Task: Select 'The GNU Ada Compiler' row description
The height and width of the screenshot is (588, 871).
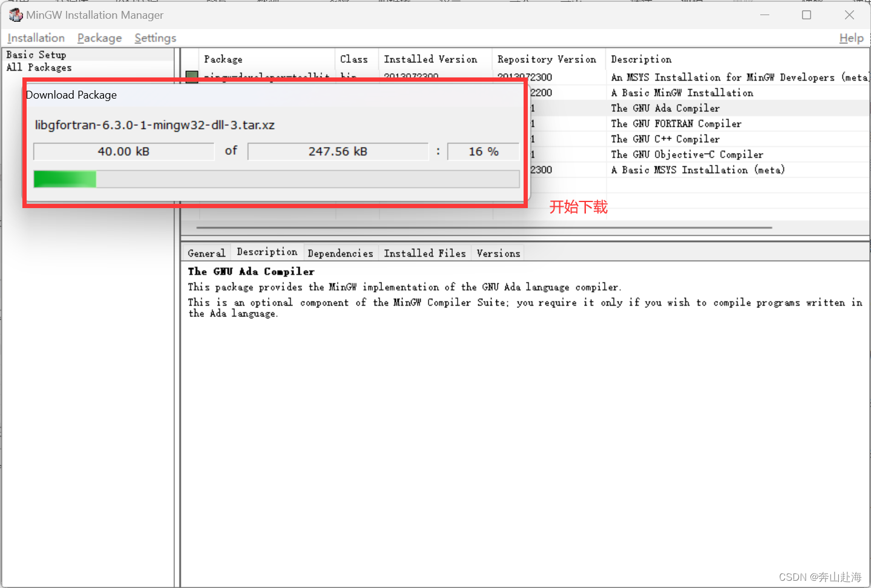Action: pos(665,108)
